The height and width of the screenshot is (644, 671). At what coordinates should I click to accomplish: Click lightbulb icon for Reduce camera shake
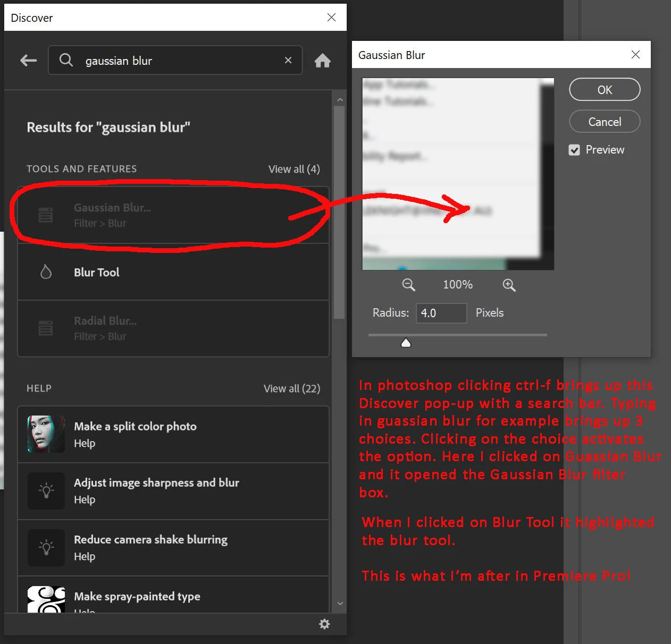[x=46, y=548]
